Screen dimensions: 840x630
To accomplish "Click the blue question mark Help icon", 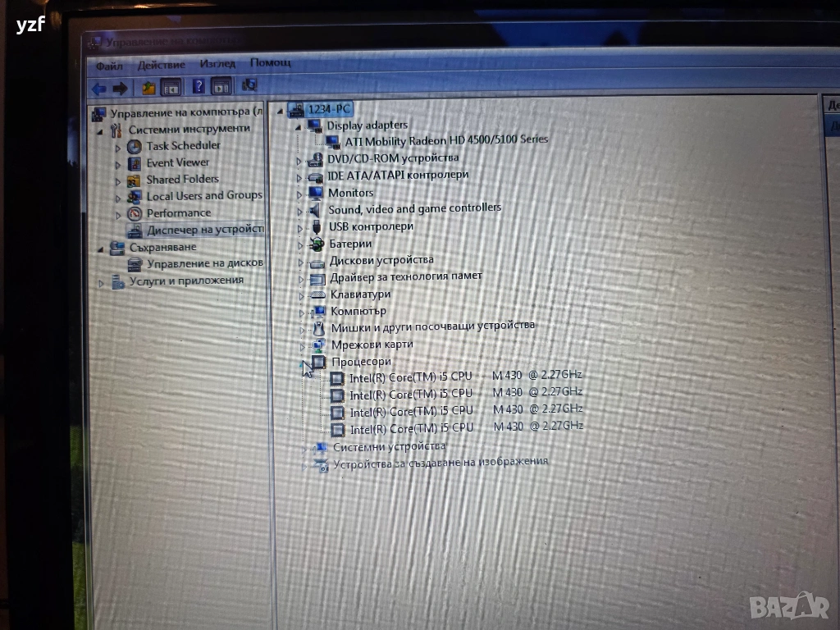I will click(x=198, y=86).
